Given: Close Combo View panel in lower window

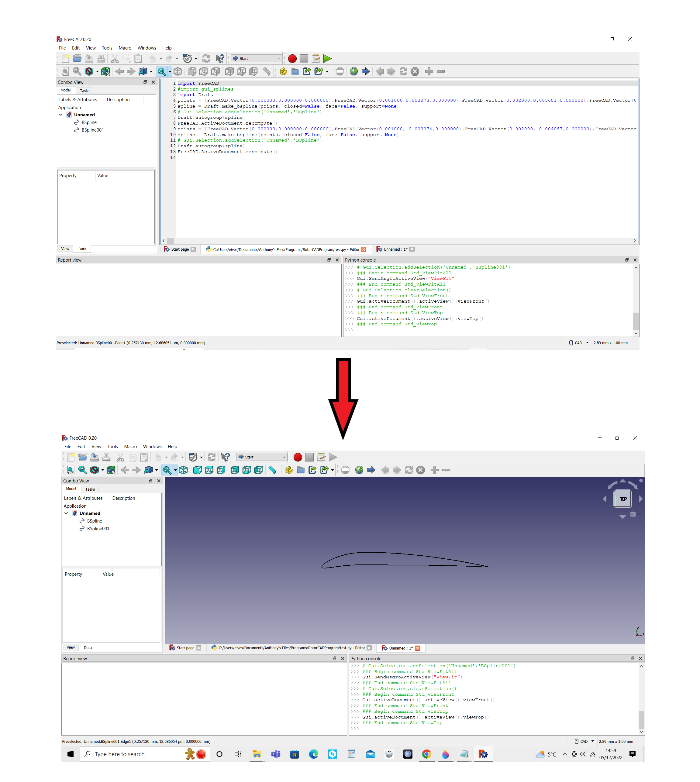Looking at the screenshot, I should point(159,481).
